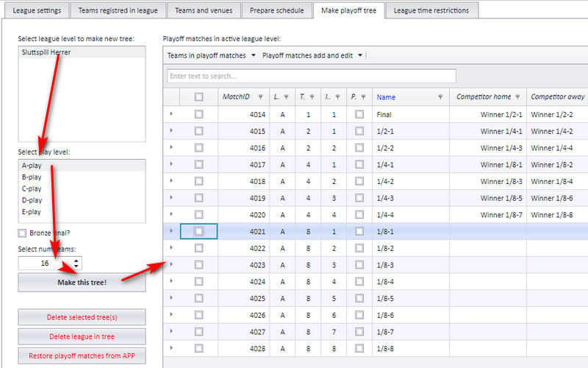The image size is (588, 368).
Task: Open filter icon on Name column
Action: click(x=440, y=97)
